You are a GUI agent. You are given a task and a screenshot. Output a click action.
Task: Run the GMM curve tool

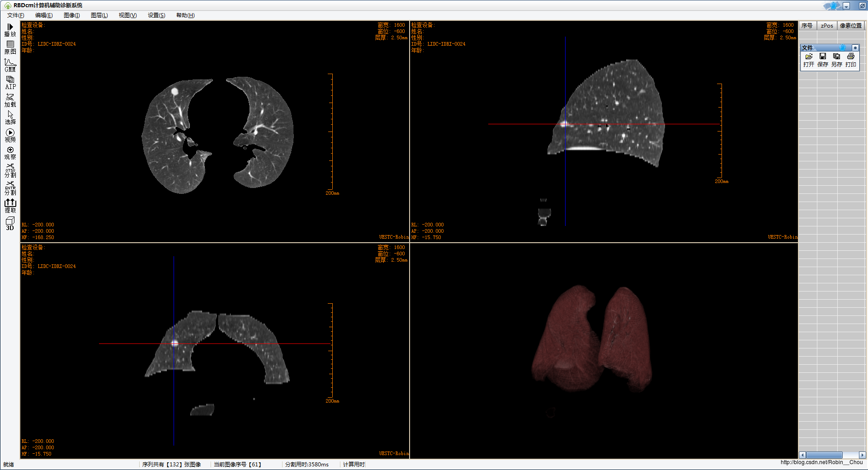click(10, 66)
